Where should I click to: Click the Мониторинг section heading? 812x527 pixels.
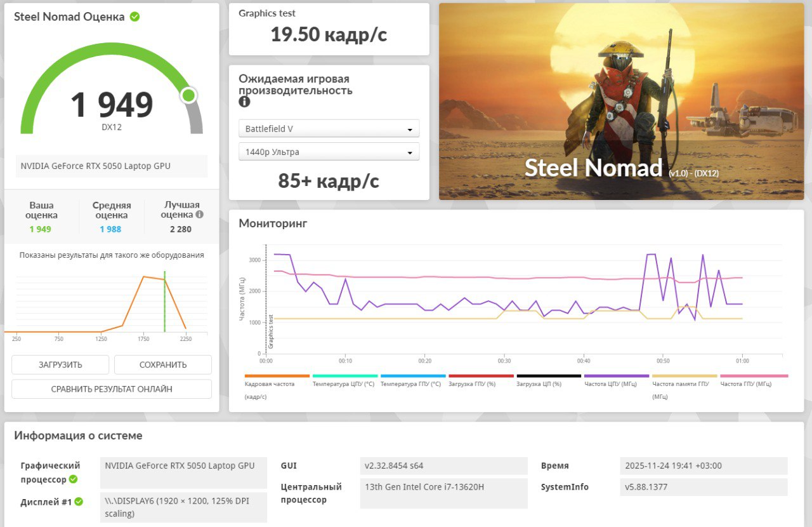(273, 223)
